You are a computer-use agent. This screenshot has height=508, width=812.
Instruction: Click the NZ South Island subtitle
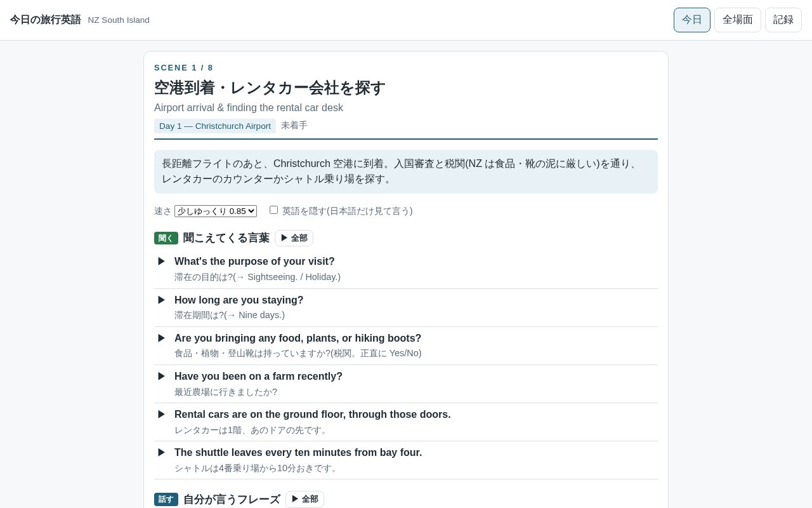[x=119, y=20]
